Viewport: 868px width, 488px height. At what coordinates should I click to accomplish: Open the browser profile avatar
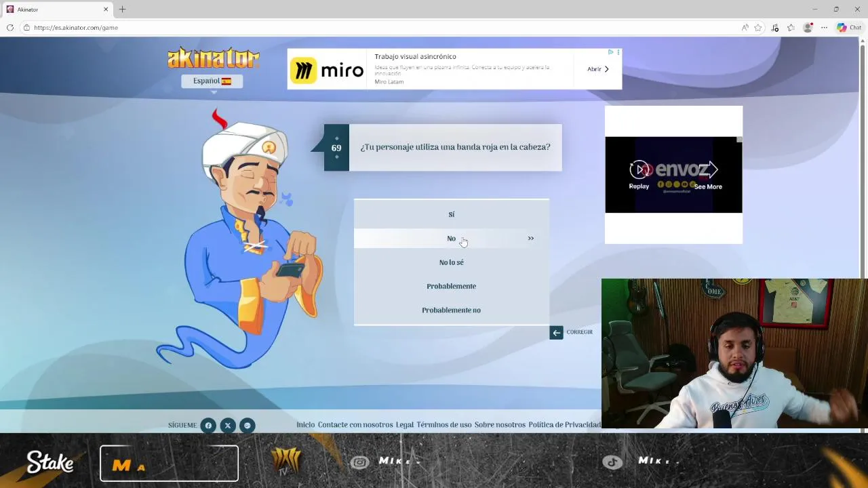[808, 28]
